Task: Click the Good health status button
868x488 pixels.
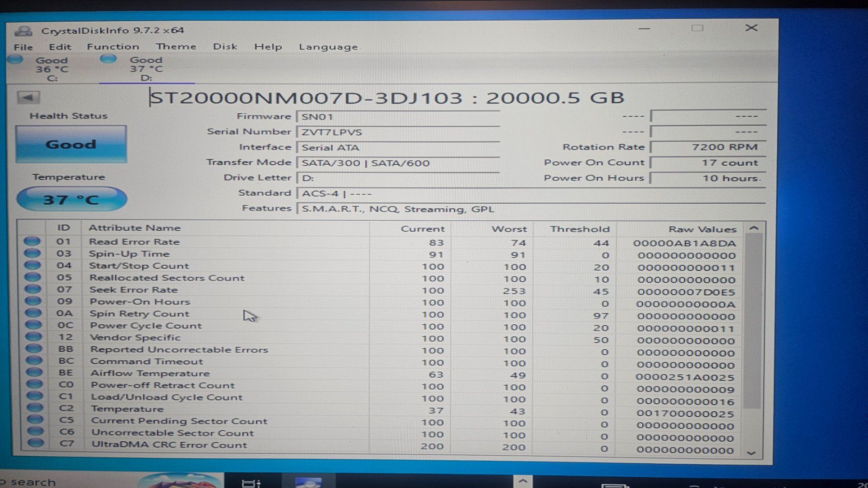Action: [x=71, y=144]
